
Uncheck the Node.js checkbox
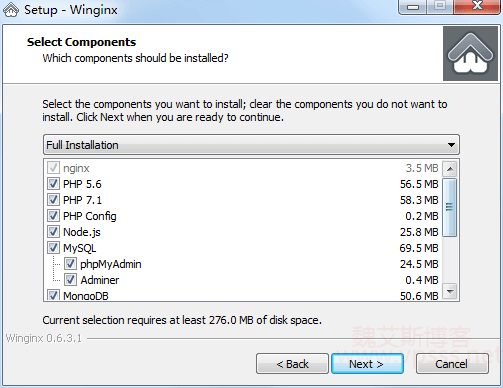click(x=53, y=232)
